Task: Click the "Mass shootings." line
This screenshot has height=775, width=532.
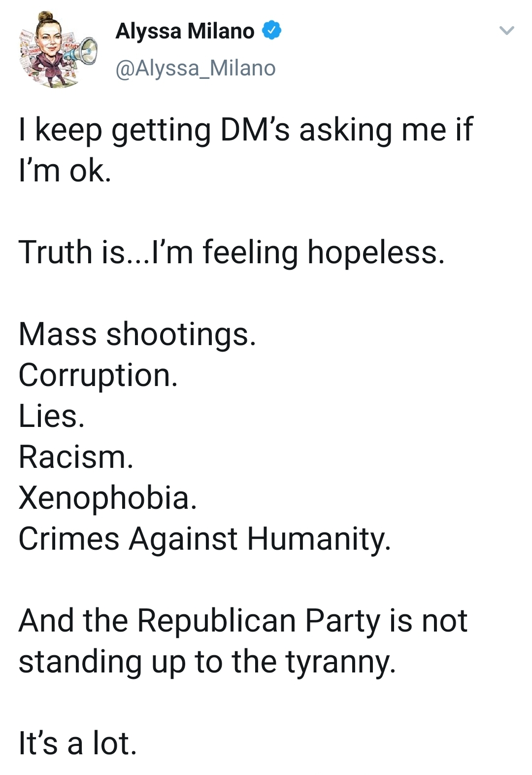Action: 137,334
